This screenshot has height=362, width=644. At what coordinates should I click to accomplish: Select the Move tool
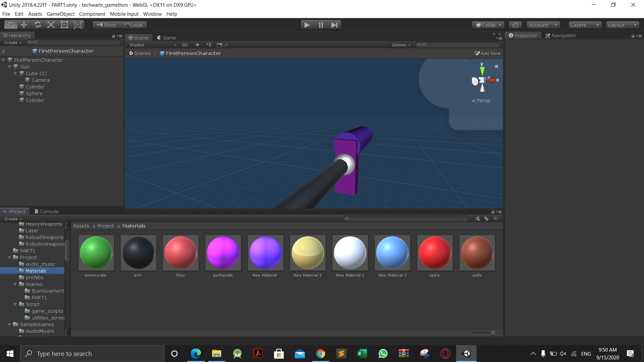(24, 25)
